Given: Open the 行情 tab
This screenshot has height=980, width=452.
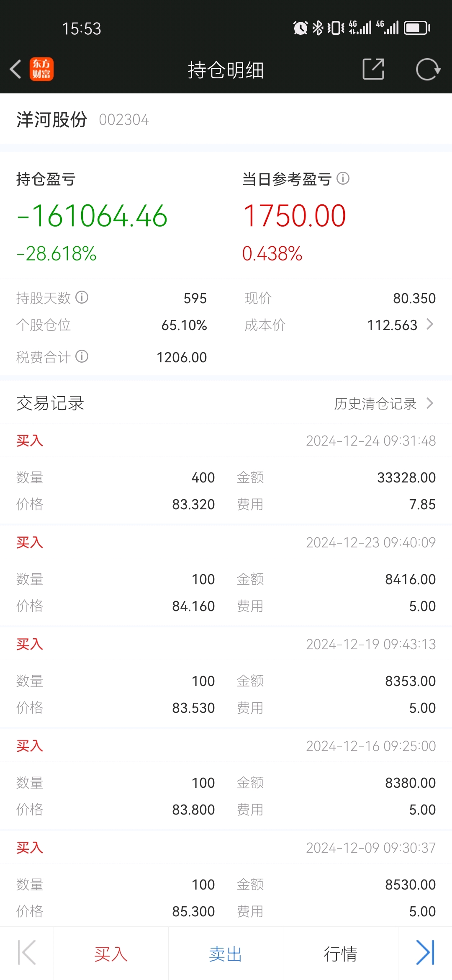Looking at the screenshot, I should 340,954.
